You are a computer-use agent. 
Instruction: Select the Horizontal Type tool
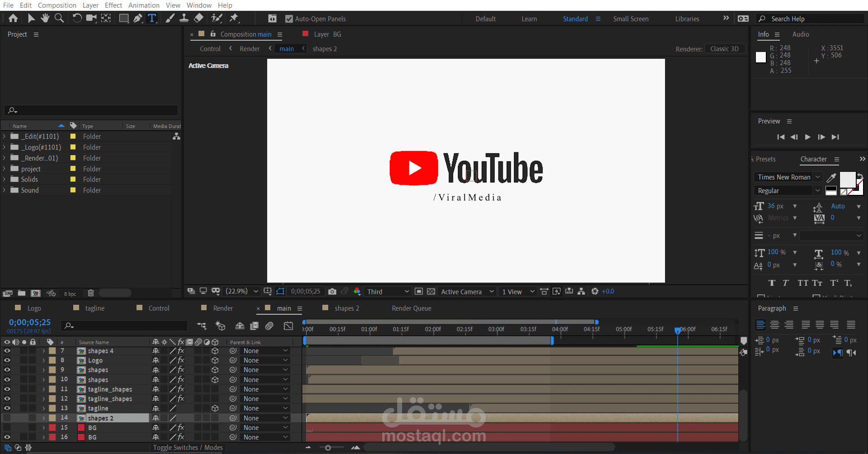pyautogui.click(x=152, y=19)
